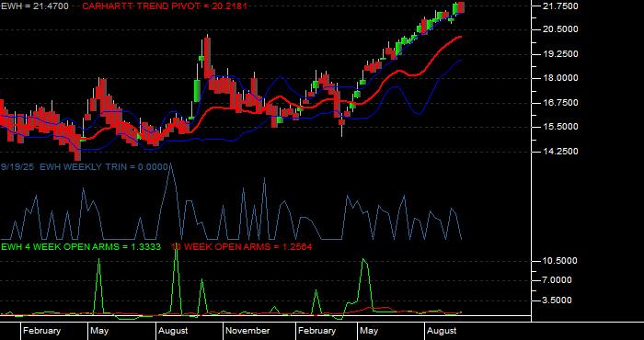Click the EWH 4 WEEK OPEN ARMS label

[x=81, y=247]
